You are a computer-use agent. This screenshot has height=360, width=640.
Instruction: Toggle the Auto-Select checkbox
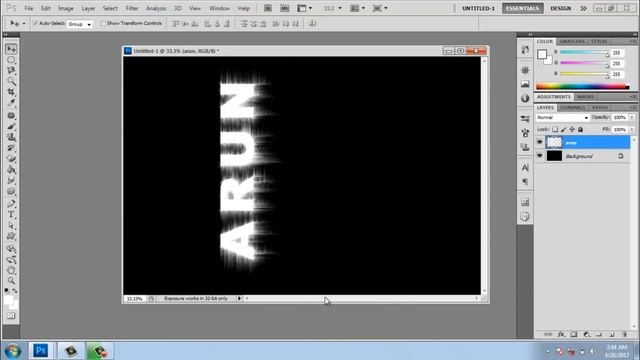click(35, 23)
